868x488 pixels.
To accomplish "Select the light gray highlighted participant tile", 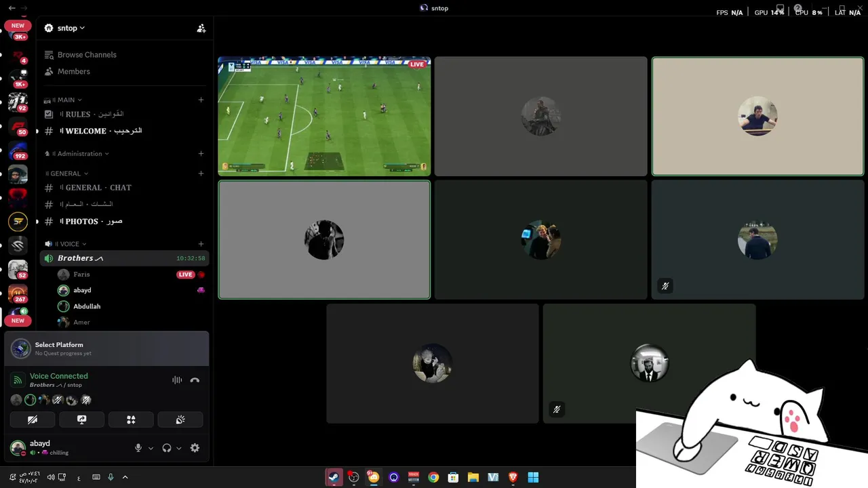I will point(324,239).
